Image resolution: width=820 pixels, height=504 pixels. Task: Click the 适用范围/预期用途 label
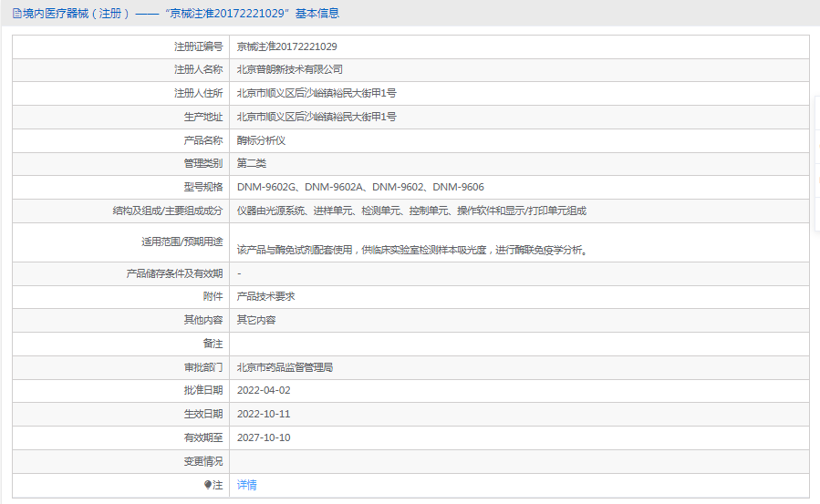click(x=182, y=242)
